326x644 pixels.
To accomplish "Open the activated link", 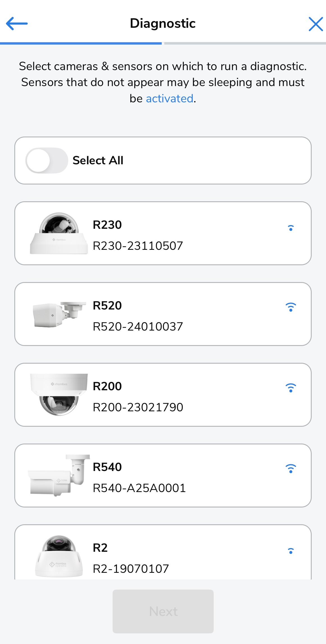I will (170, 99).
